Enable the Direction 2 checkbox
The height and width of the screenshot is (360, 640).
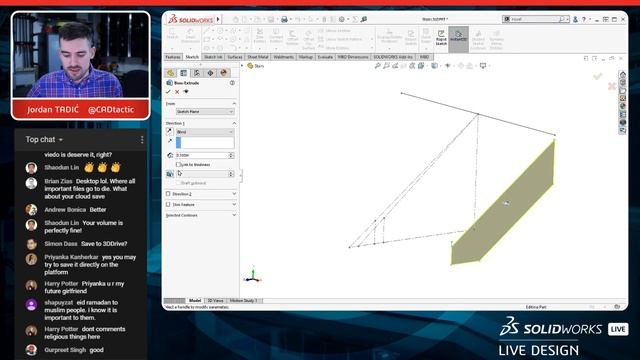click(x=168, y=194)
